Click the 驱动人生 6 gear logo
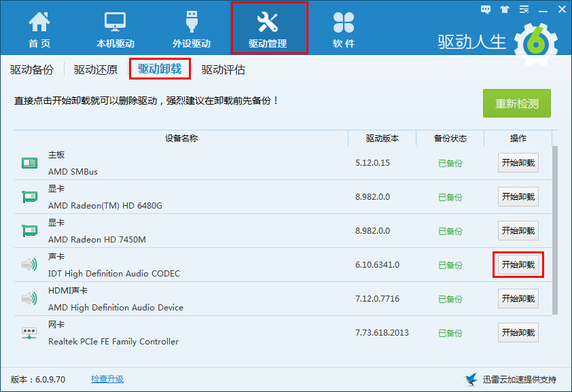 click(535, 44)
